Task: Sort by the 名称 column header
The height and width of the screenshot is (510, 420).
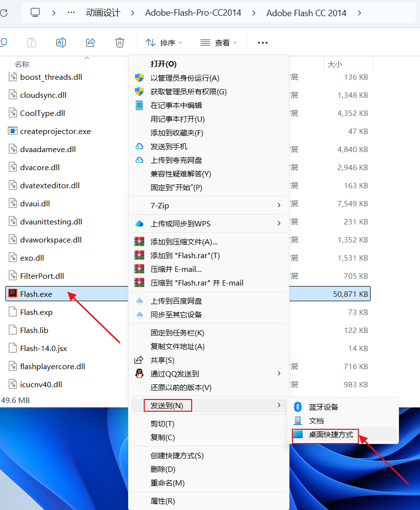Action: pos(22,65)
